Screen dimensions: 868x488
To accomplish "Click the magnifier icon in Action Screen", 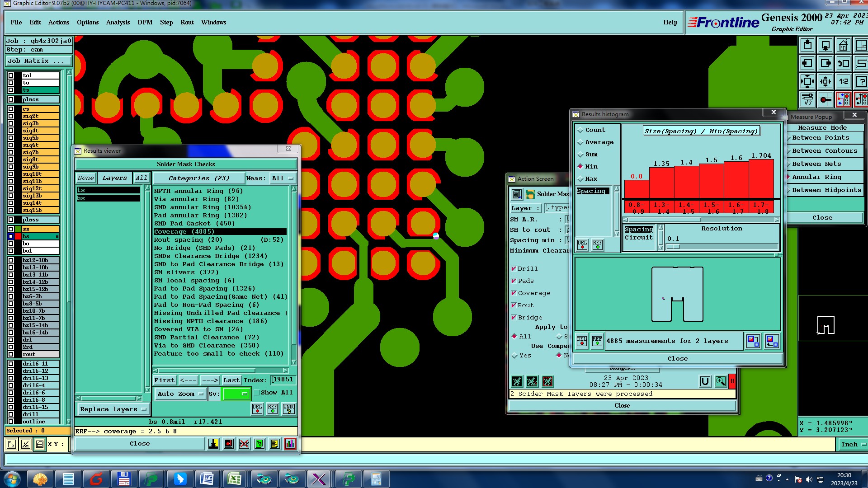I will (720, 381).
